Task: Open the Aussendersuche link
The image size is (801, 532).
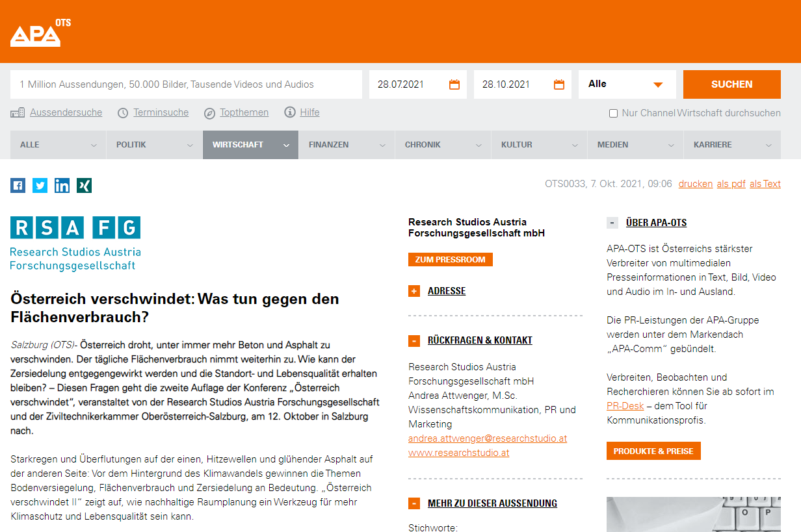Action: click(66, 112)
